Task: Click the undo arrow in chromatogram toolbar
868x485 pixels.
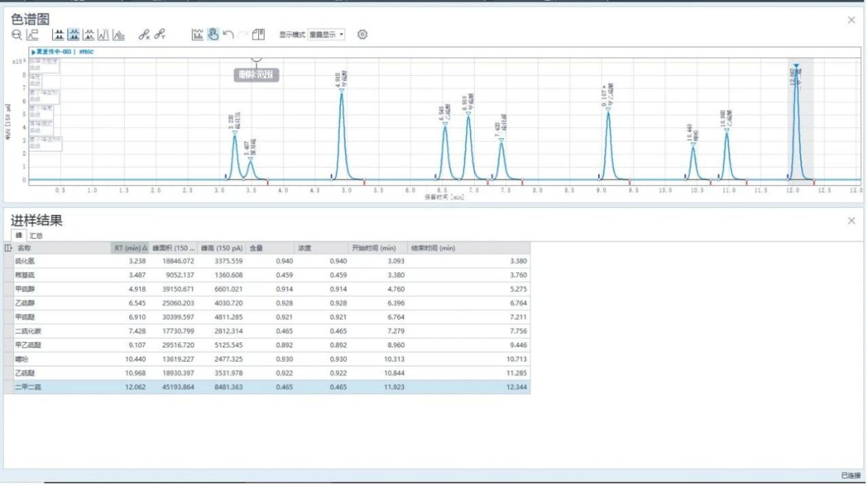Action: click(228, 35)
